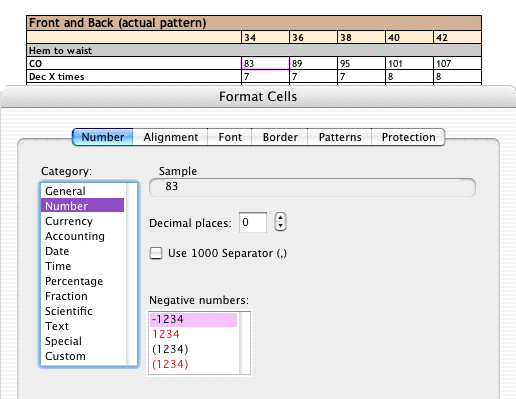Screen dimensions: 516x399
Task: Select spreadsheet cell with value 101
Action: pos(409,63)
